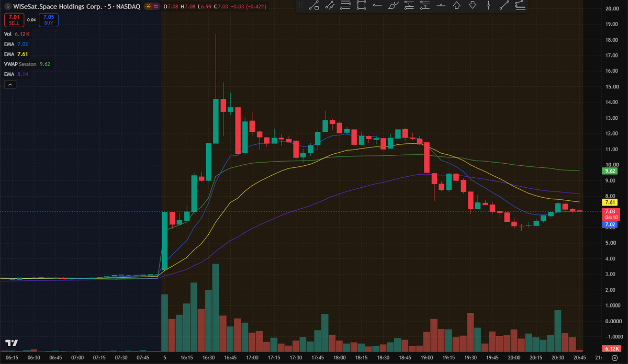
Task: Open chart settings gear below price axis
Action: coord(615,358)
